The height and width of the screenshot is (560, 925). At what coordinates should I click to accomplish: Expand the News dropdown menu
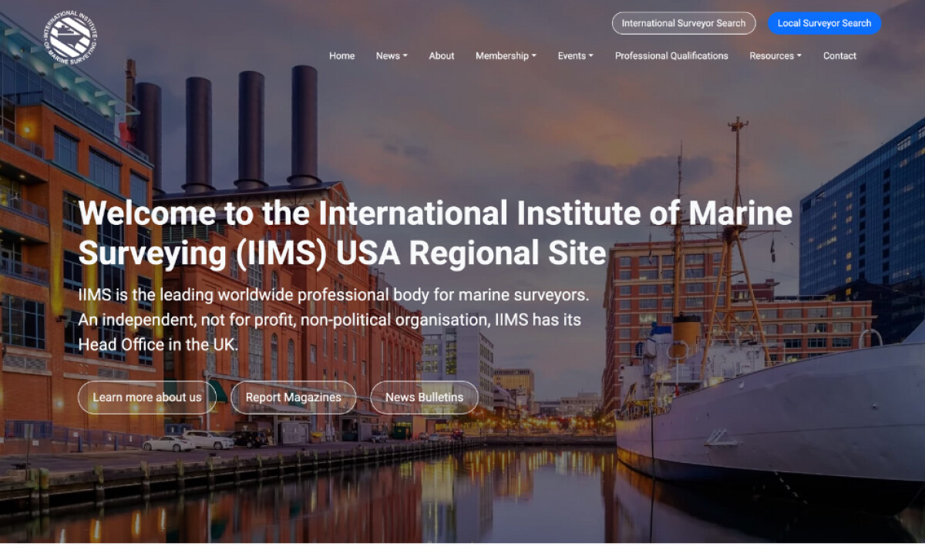(x=391, y=55)
